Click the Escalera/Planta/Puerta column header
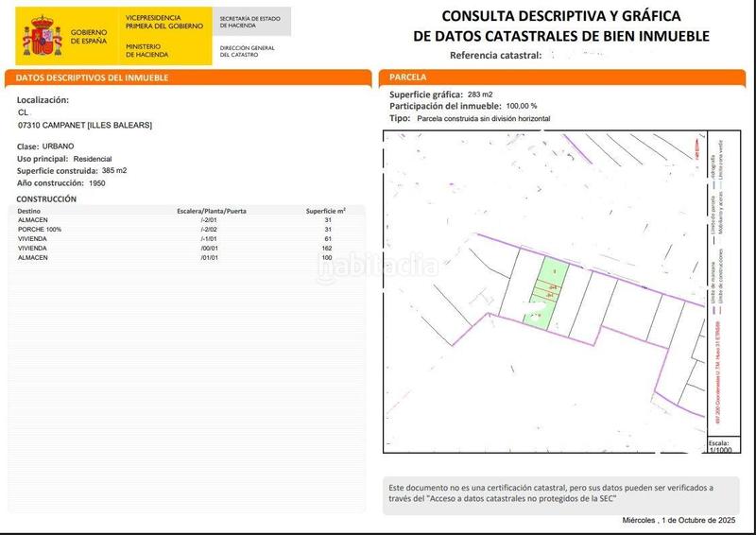Screen dimensions: 756x535 [212, 211]
